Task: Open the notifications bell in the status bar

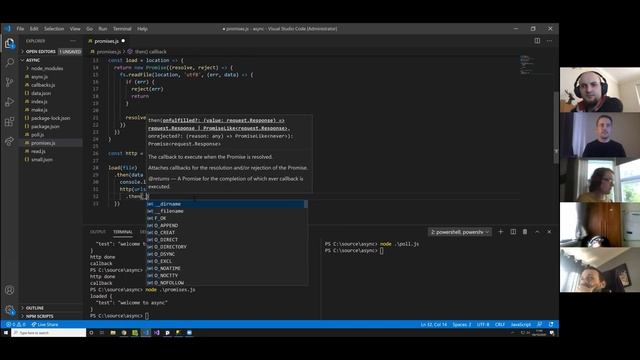Action: pyautogui.click(x=551, y=324)
